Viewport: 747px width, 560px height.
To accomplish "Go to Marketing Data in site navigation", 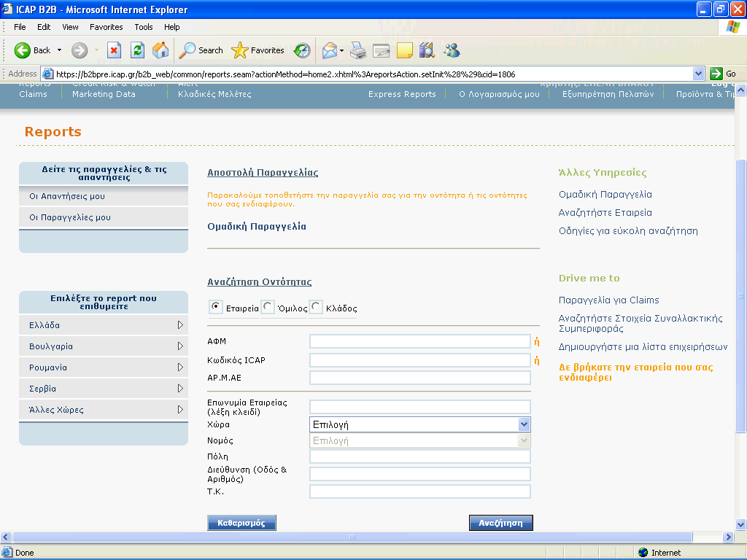I will [x=104, y=94].
